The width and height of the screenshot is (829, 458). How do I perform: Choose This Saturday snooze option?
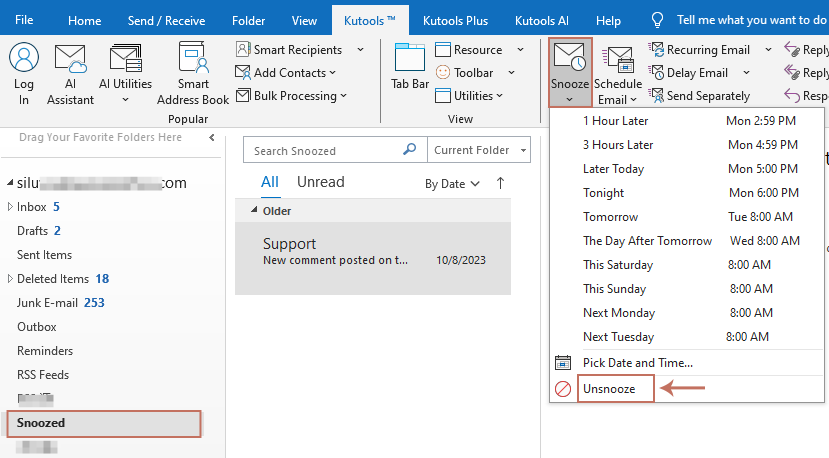pos(687,265)
